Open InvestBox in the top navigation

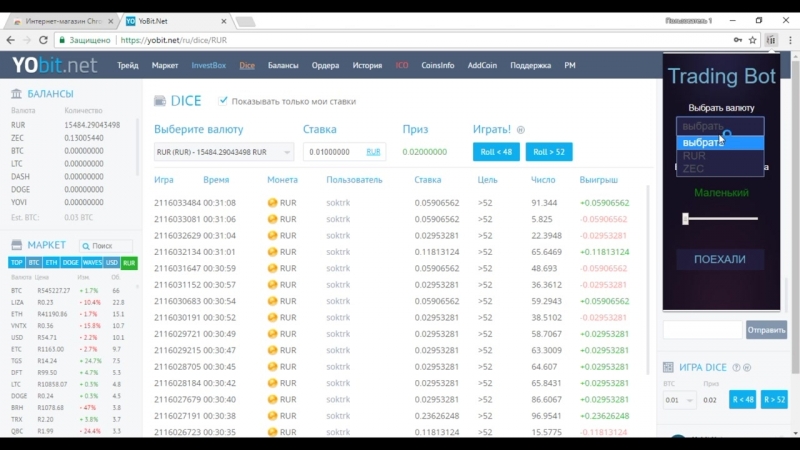[x=209, y=65]
